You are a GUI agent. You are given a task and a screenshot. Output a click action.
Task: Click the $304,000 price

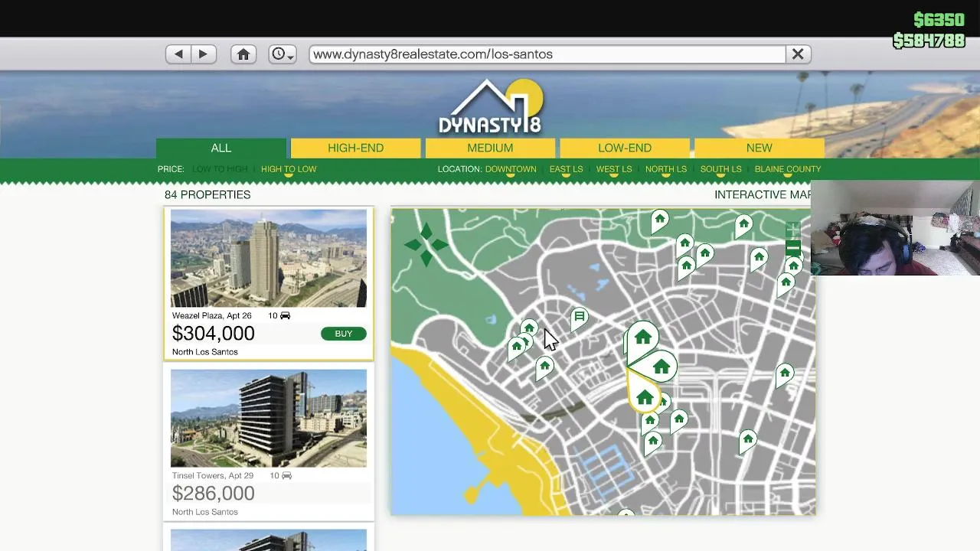tap(214, 334)
